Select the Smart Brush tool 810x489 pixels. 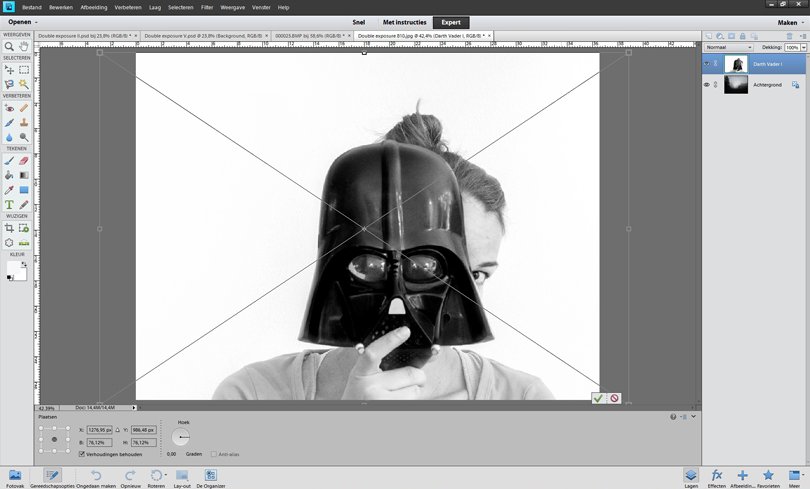coord(9,123)
